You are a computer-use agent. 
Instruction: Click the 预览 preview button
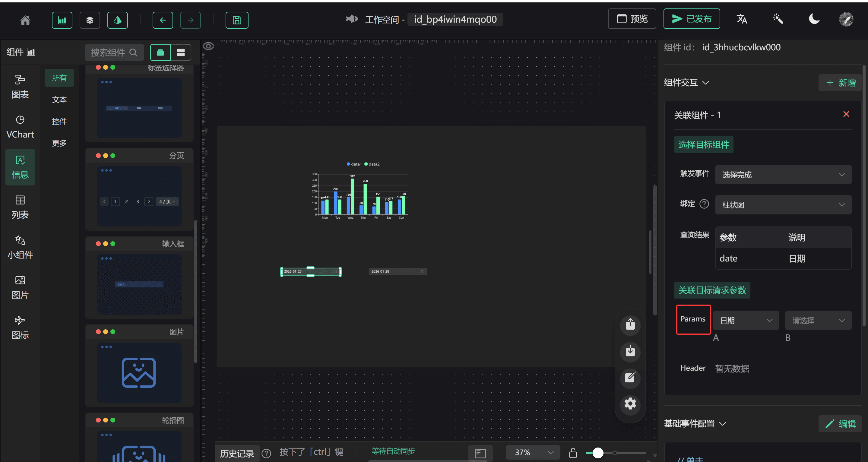(632, 19)
